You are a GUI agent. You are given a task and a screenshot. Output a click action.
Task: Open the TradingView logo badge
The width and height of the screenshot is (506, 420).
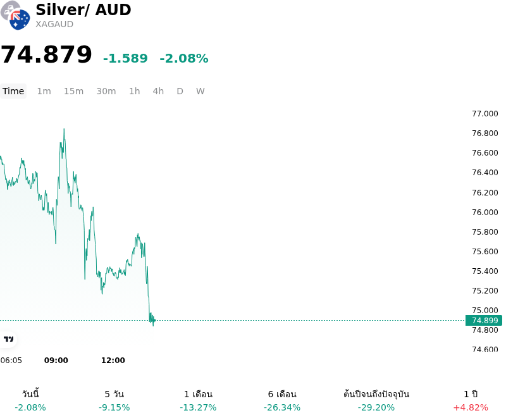(x=8, y=339)
